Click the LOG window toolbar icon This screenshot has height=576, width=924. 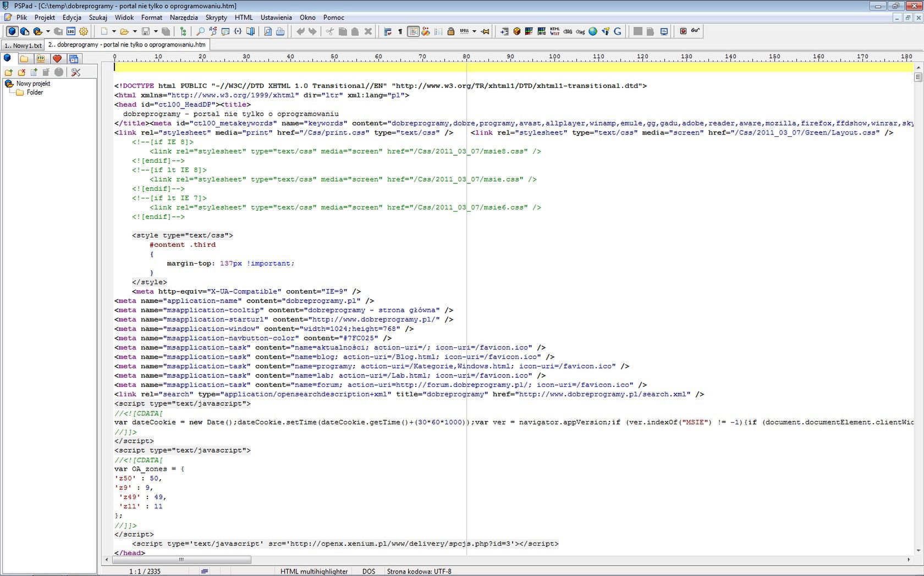click(71, 31)
